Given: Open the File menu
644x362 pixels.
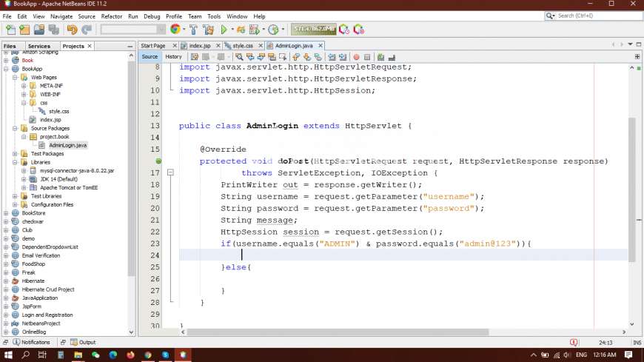Looking at the screenshot, I should coord(7,16).
